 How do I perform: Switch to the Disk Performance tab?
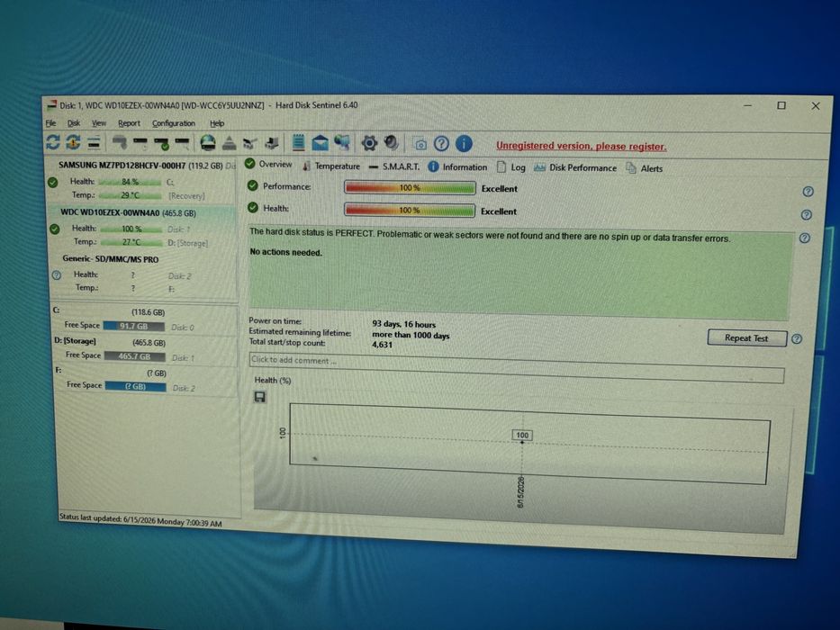[575, 167]
